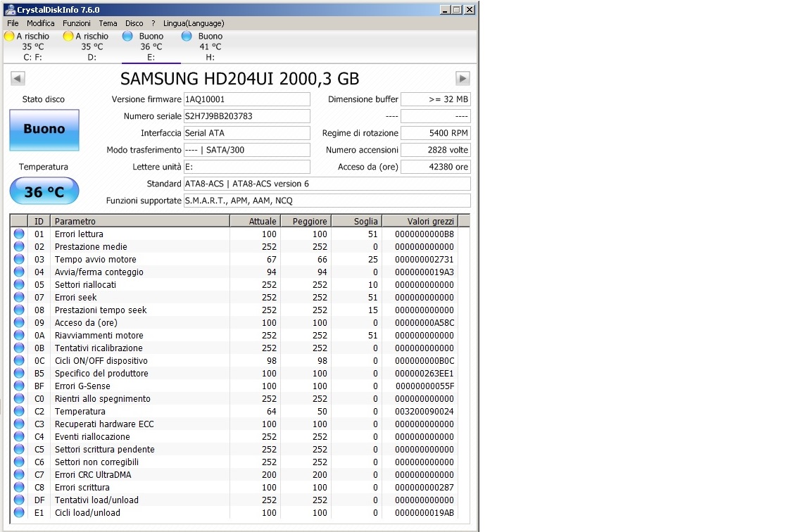This screenshot has height=532, width=811.
Task: Go to previous disk with left arrow
Action: point(18,79)
